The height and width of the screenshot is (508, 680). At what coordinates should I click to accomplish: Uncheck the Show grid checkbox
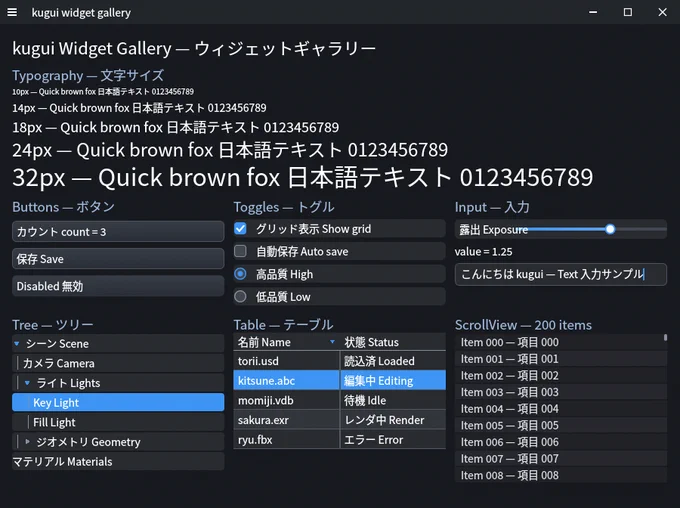pos(240,229)
